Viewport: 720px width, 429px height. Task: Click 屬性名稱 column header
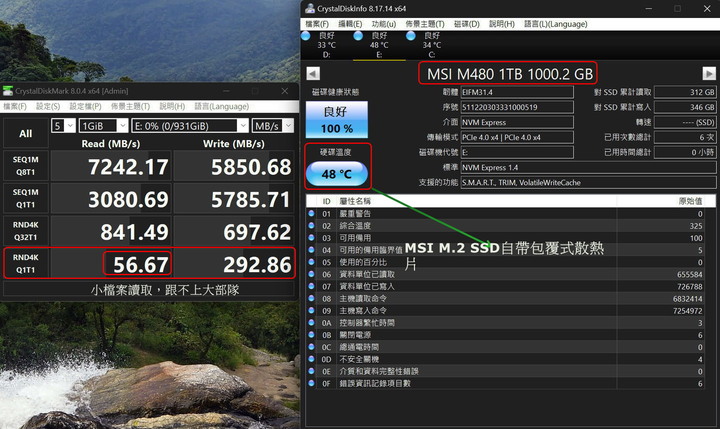477,201
